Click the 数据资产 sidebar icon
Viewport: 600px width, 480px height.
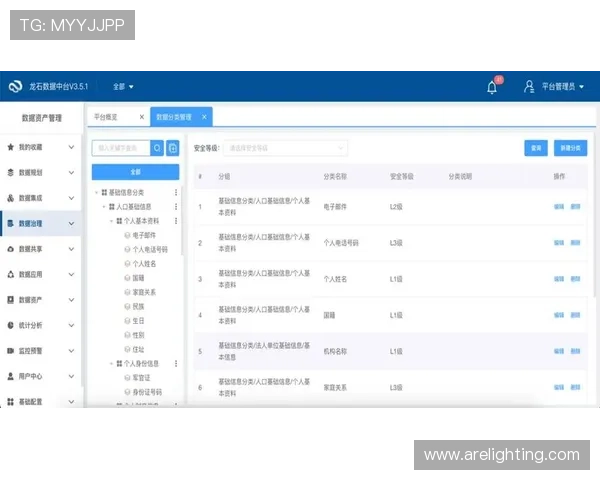[11, 300]
